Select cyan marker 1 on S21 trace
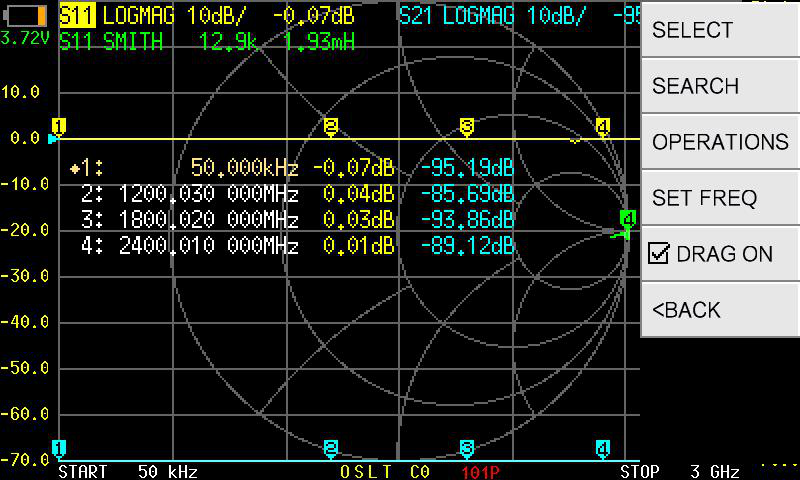Screen dimensions: 800x480 59,449
